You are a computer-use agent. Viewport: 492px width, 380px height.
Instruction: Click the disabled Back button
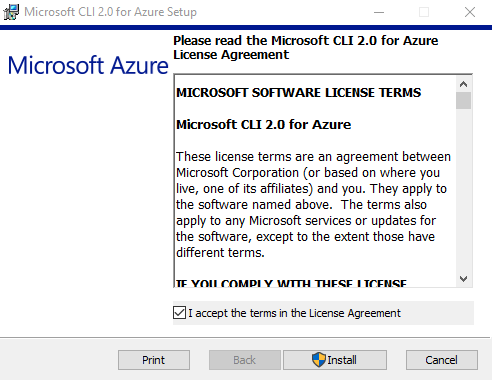pyautogui.click(x=245, y=360)
